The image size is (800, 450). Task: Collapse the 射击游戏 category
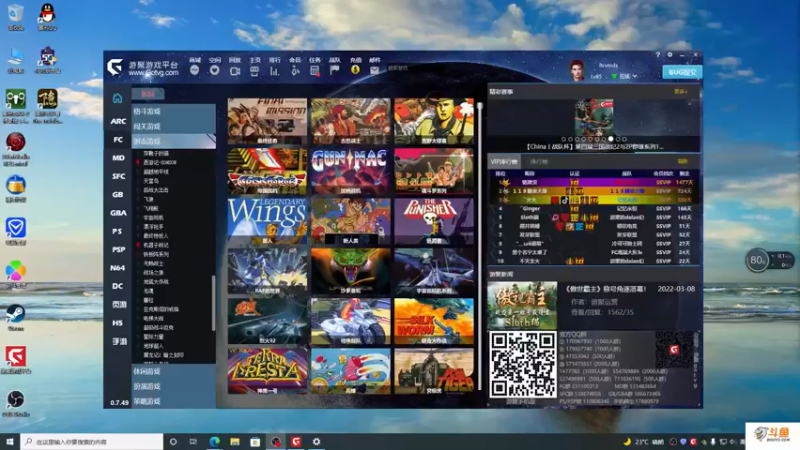[174, 141]
